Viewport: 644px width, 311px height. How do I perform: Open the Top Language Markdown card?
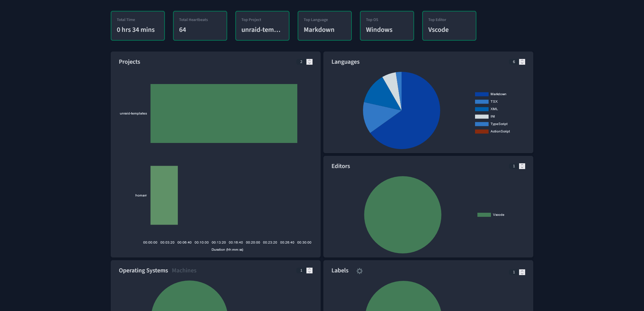(325, 26)
